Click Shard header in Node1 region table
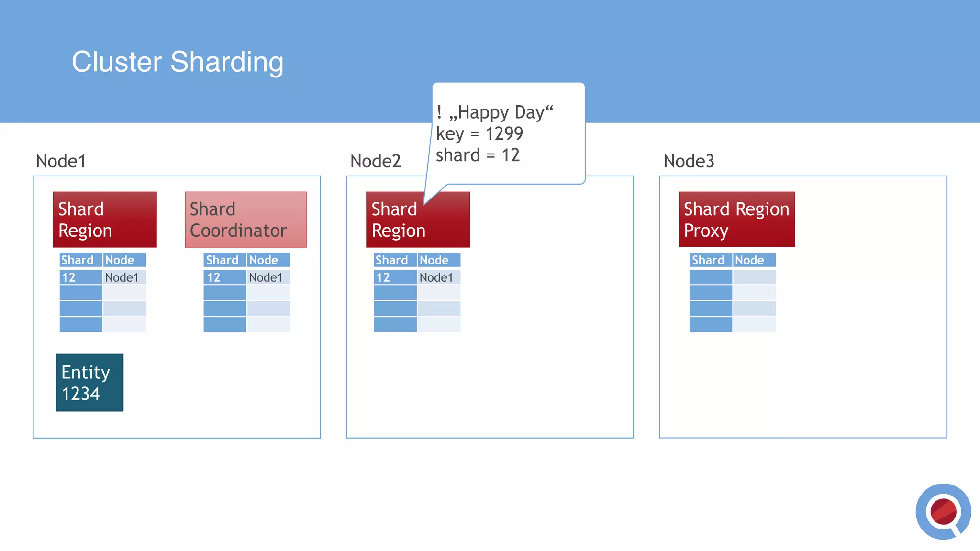This screenshot has width=980, height=551. click(x=80, y=260)
